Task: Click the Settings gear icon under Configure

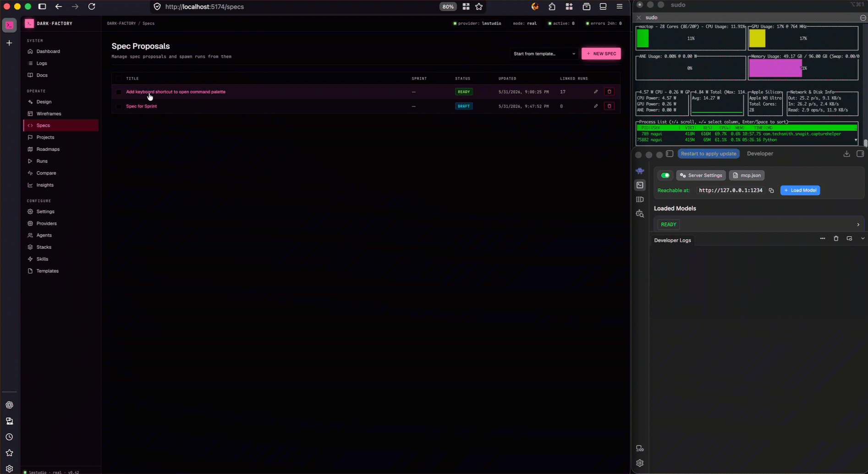Action: click(30, 211)
